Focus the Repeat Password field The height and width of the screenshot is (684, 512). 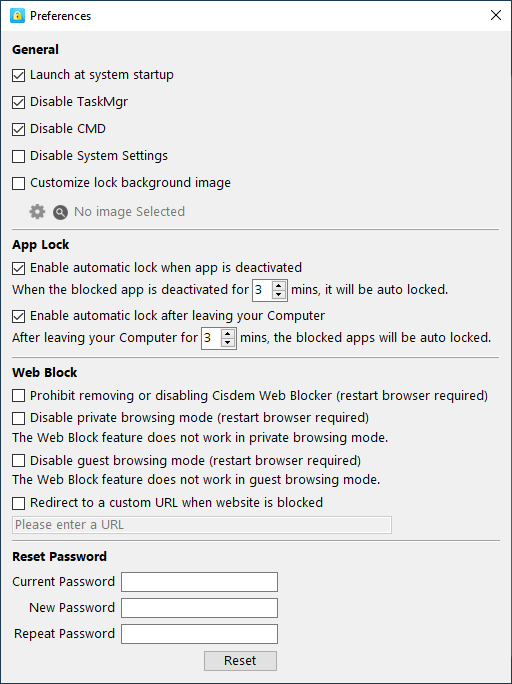point(199,634)
